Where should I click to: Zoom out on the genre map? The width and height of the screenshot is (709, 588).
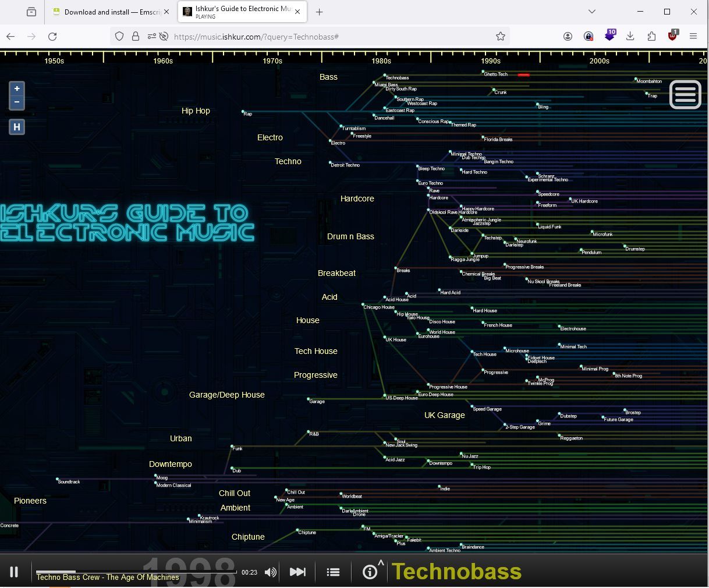click(17, 102)
